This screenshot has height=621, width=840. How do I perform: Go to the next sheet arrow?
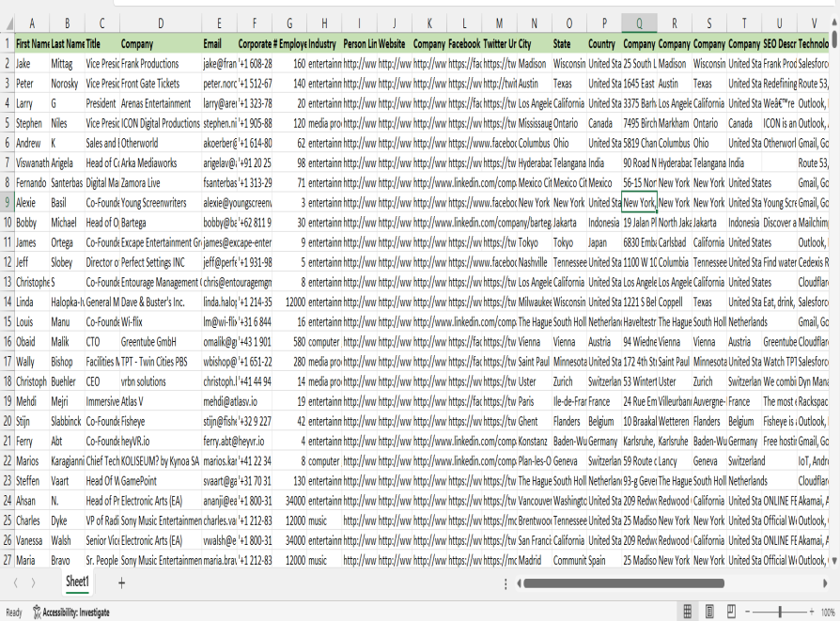click(34, 583)
